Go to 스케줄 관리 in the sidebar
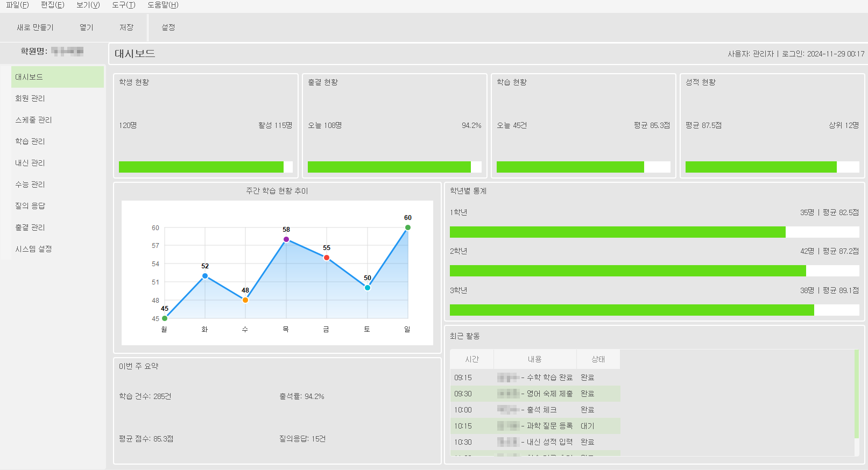The height and width of the screenshot is (470, 868). point(33,120)
